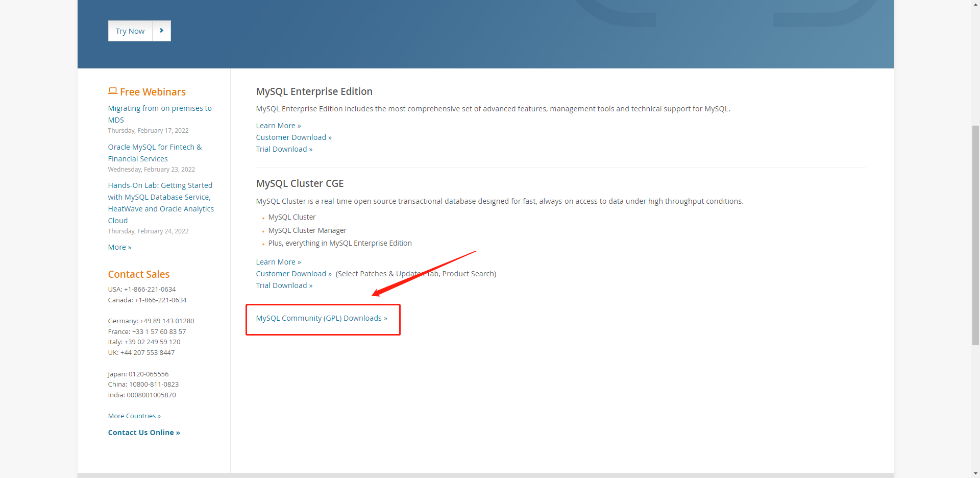This screenshot has width=980, height=478.
Task: Click Learn More » under MySQL Enterprise Edition
Action: coord(279,126)
